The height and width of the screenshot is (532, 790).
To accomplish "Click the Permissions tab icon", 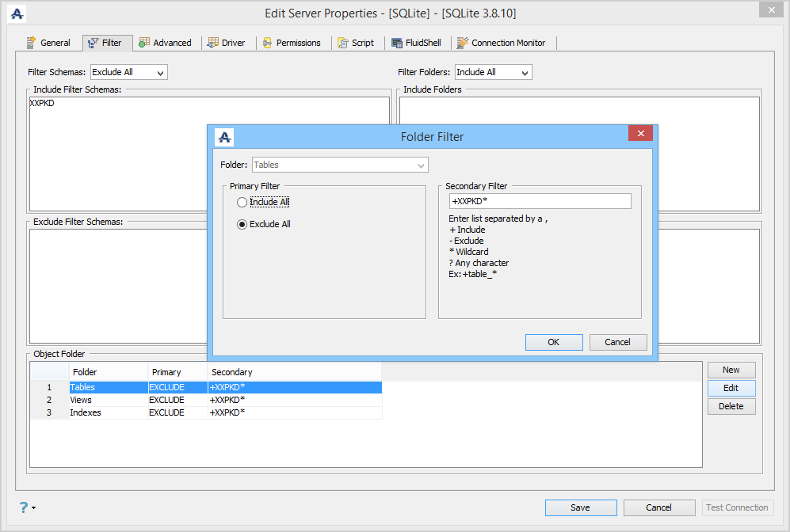I will pos(268,43).
